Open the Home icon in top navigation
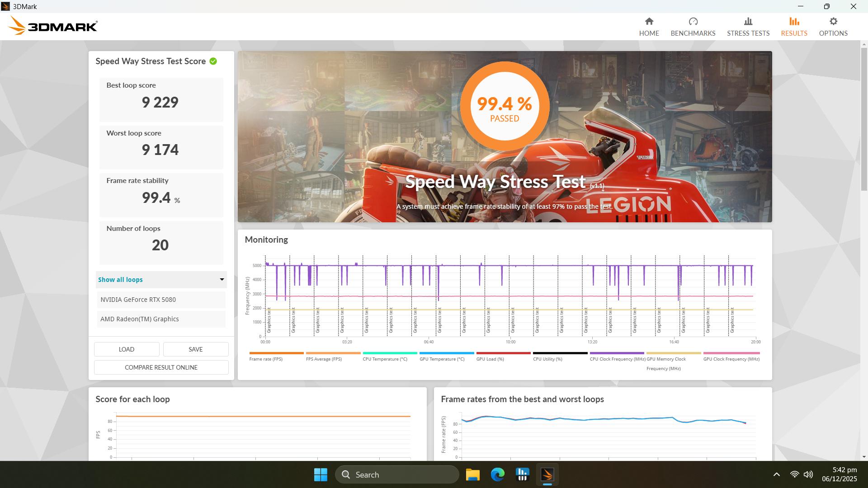The width and height of the screenshot is (868, 488). coord(649,22)
